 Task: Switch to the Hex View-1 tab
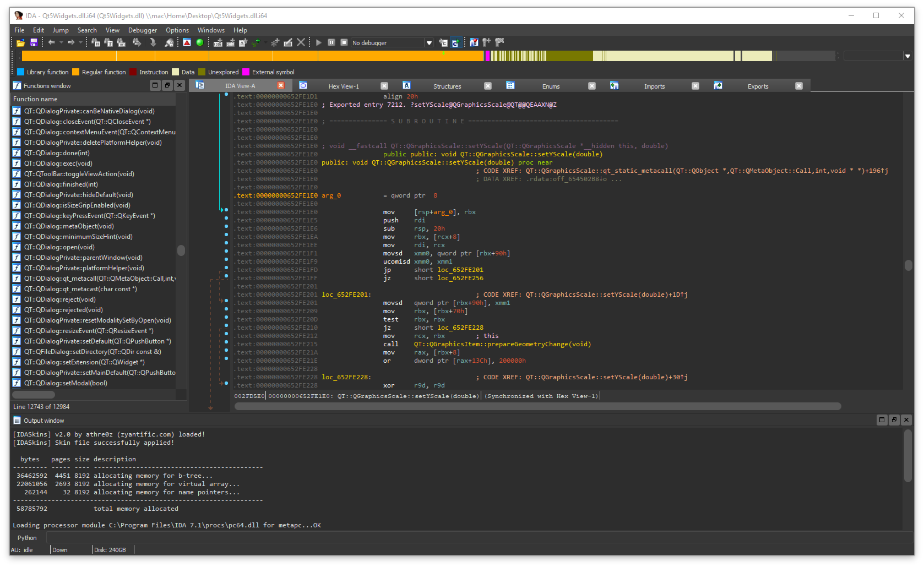pyautogui.click(x=344, y=86)
